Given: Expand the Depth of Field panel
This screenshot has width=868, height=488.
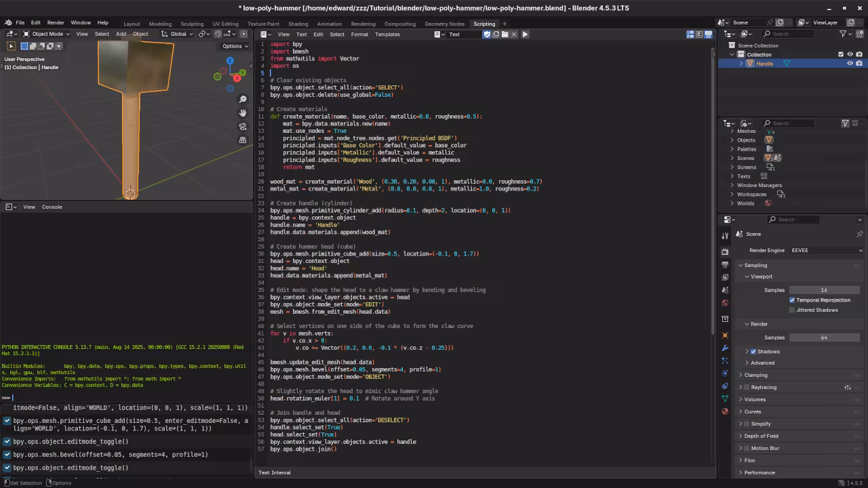Looking at the screenshot, I should click(761, 436).
